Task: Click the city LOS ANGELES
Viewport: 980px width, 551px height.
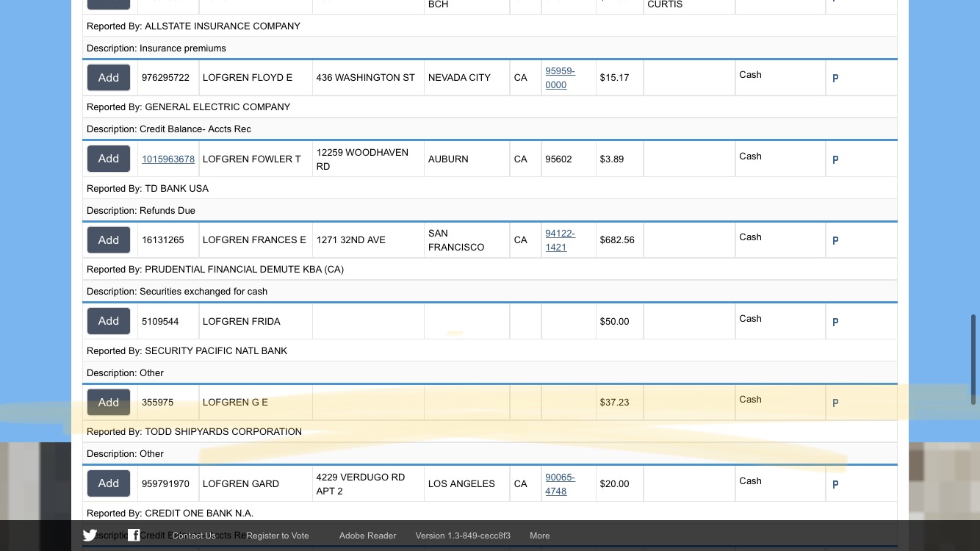Action: [461, 484]
